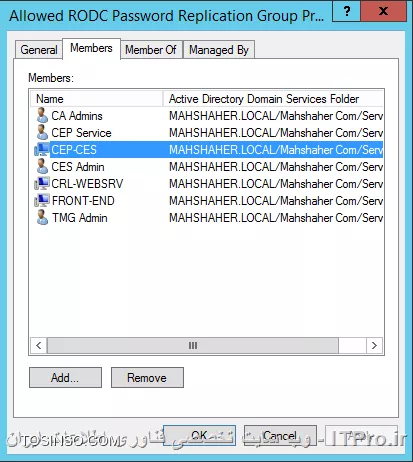Click the horizontal scrollbar left arrow
Viewport: 413px width, 462px height.
(x=39, y=345)
